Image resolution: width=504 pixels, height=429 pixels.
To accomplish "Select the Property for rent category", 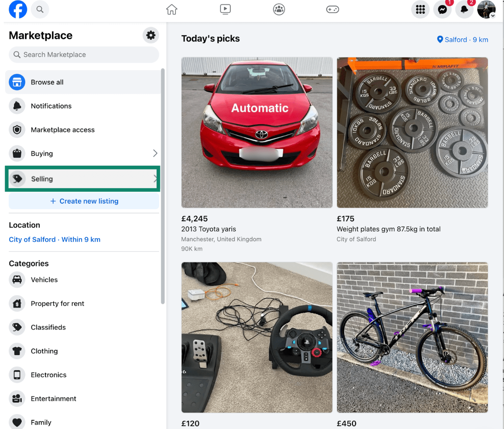I will pos(58,303).
